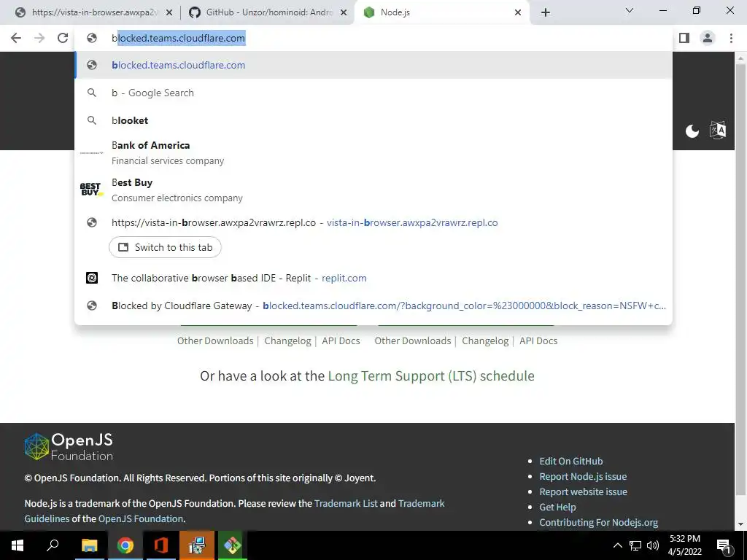This screenshot has width=747, height=560.
Task: Click the Chrome taskbar icon
Action: pyautogui.click(x=125, y=545)
